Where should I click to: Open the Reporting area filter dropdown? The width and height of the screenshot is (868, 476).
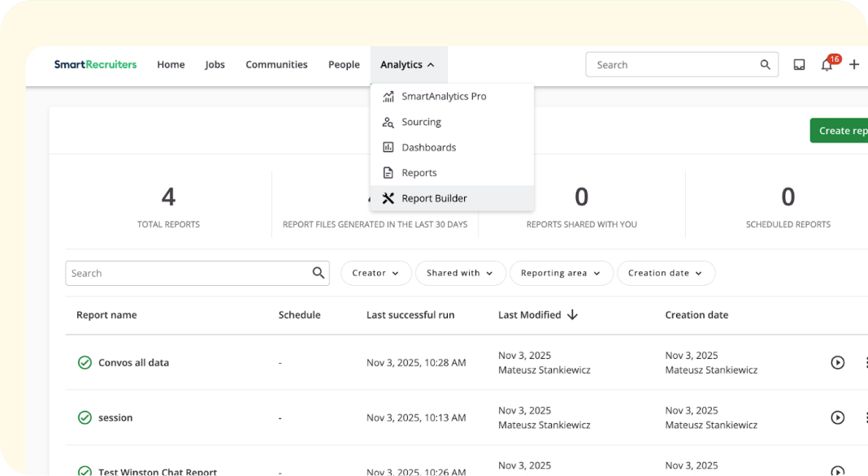pyautogui.click(x=561, y=273)
